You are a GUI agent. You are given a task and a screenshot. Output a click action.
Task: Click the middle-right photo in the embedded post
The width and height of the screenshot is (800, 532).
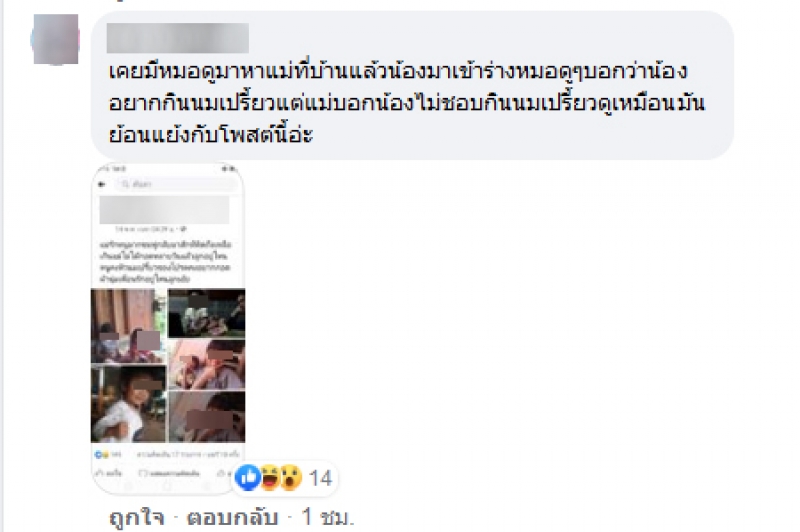pyautogui.click(x=207, y=364)
